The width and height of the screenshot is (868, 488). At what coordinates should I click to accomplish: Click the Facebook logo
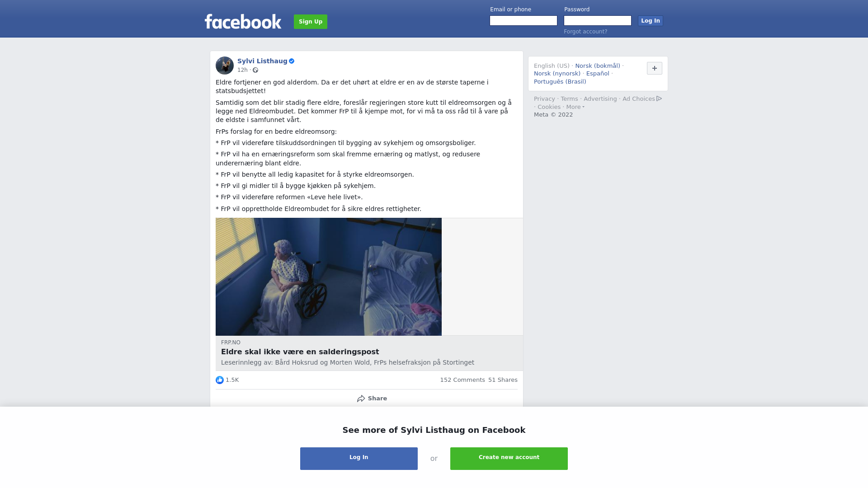pyautogui.click(x=243, y=22)
